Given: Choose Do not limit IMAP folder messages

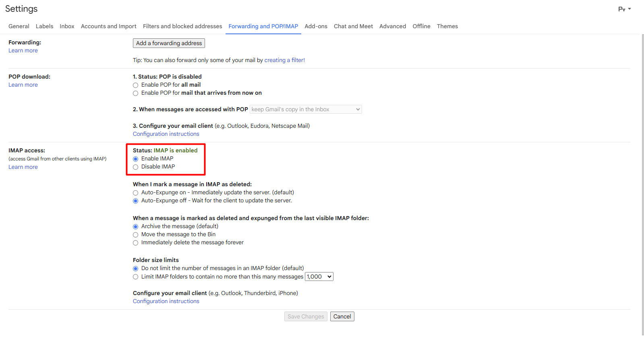Looking at the screenshot, I should coord(136,268).
